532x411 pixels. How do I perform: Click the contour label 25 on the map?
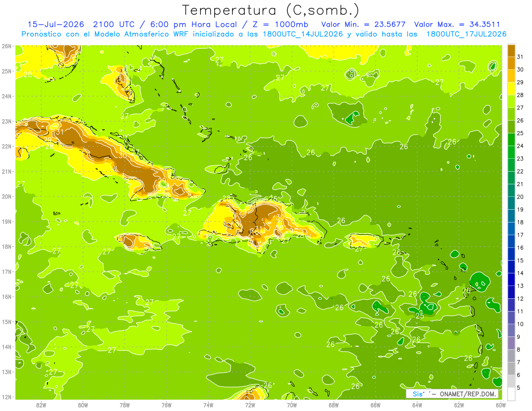click(420, 316)
